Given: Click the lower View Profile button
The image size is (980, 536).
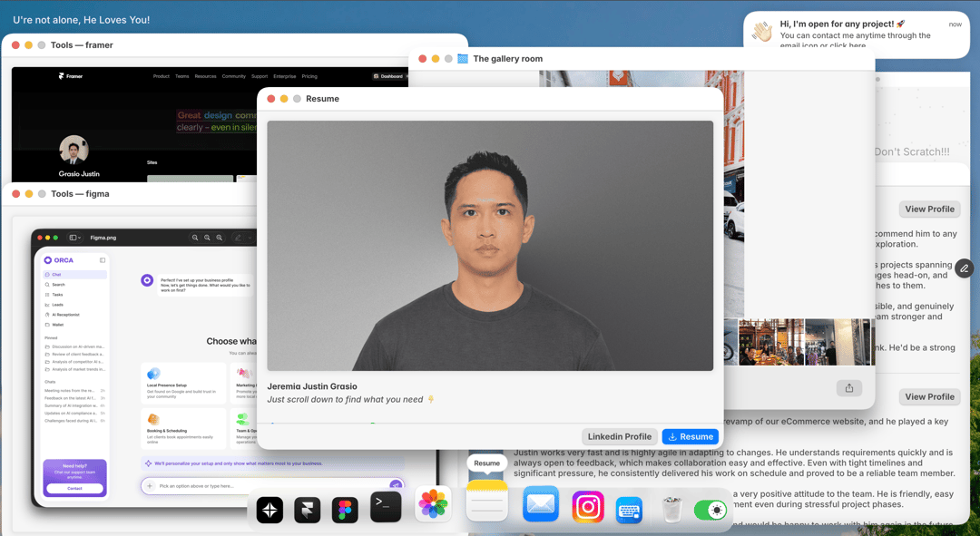Looking at the screenshot, I should click(929, 396).
